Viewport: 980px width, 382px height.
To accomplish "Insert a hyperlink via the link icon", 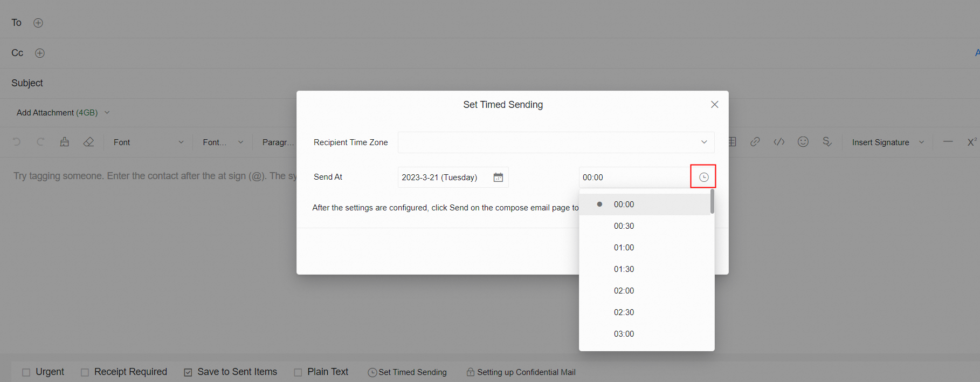I will click(x=755, y=142).
